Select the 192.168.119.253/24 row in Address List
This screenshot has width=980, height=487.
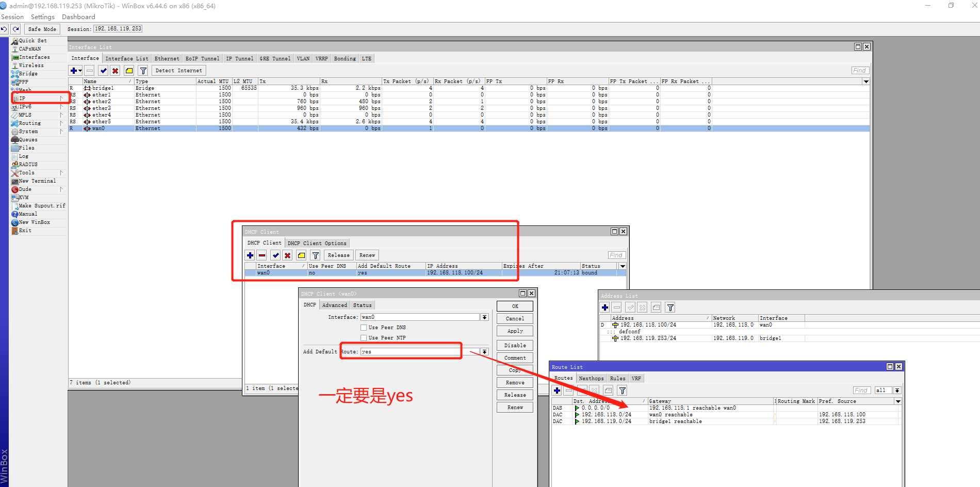pos(789,338)
